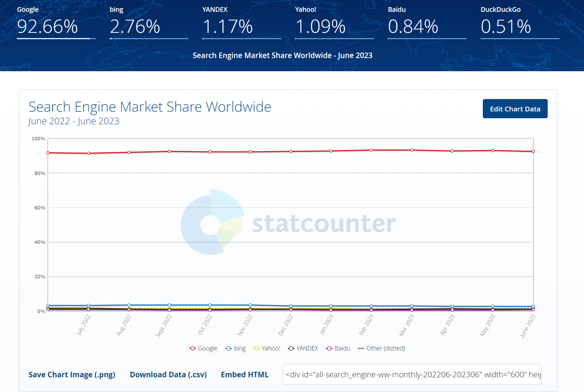Click the embed code text field
Image resolution: width=584 pixels, height=392 pixels.
point(412,374)
